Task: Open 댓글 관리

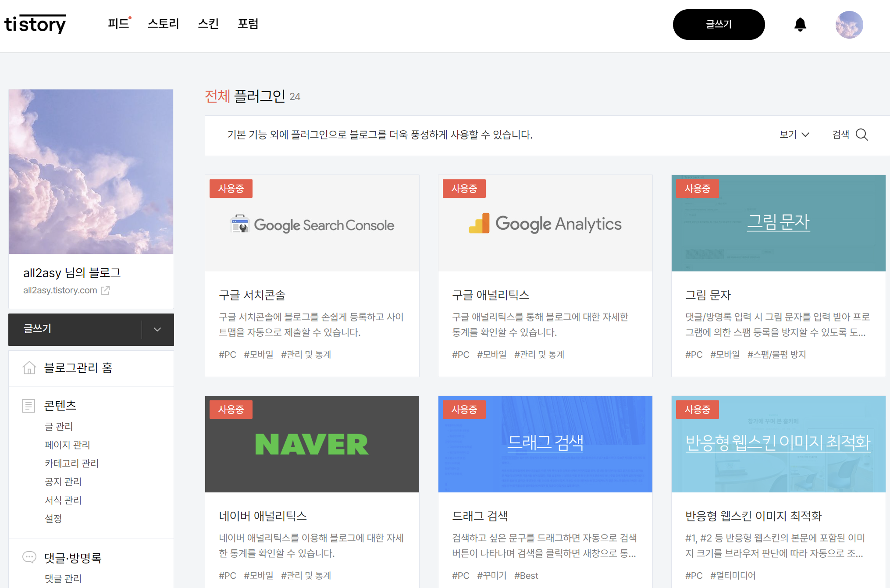Action: (63, 578)
